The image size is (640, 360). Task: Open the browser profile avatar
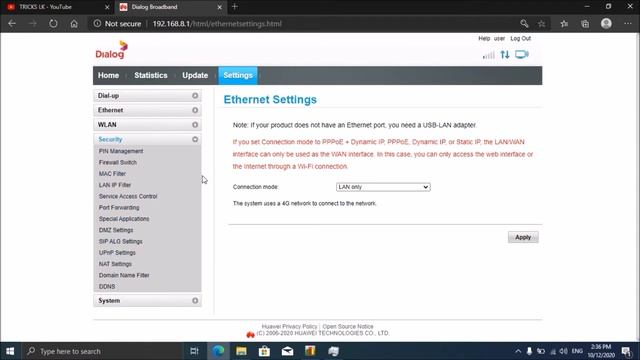[x=606, y=24]
